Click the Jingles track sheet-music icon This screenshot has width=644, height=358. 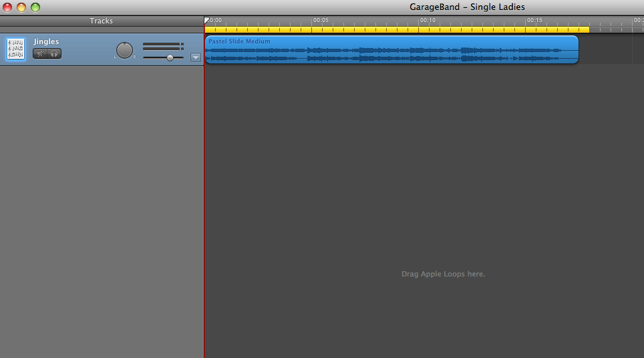coord(15,49)
